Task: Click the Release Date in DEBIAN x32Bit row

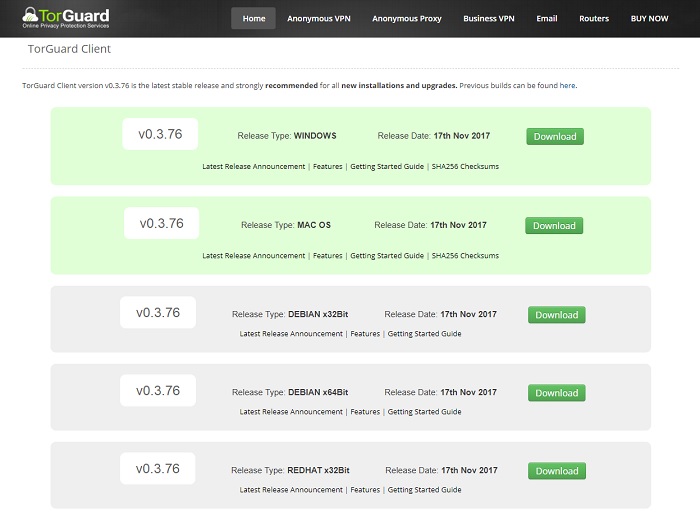Action: 440,314
